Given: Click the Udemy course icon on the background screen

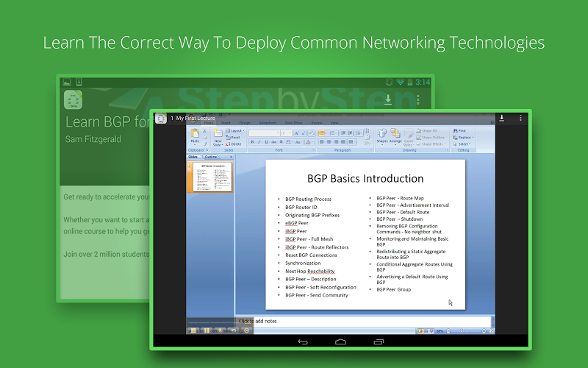Looking at the screenshot, I should [73, 99].
